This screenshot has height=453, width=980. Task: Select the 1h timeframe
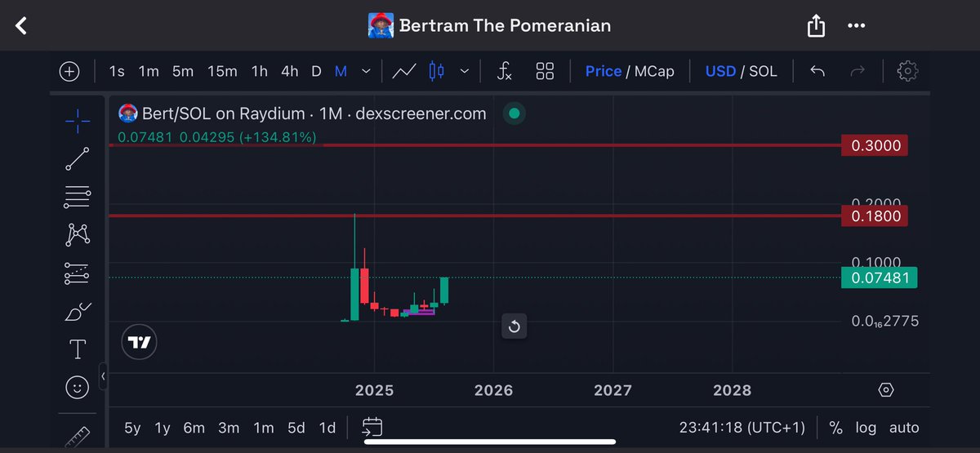tap(259, 71)
